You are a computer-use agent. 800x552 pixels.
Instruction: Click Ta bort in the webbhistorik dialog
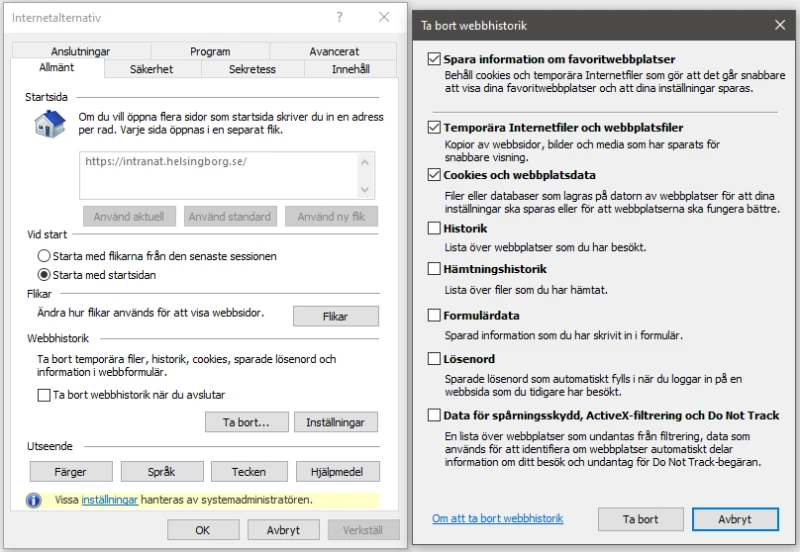click(640, 519)
